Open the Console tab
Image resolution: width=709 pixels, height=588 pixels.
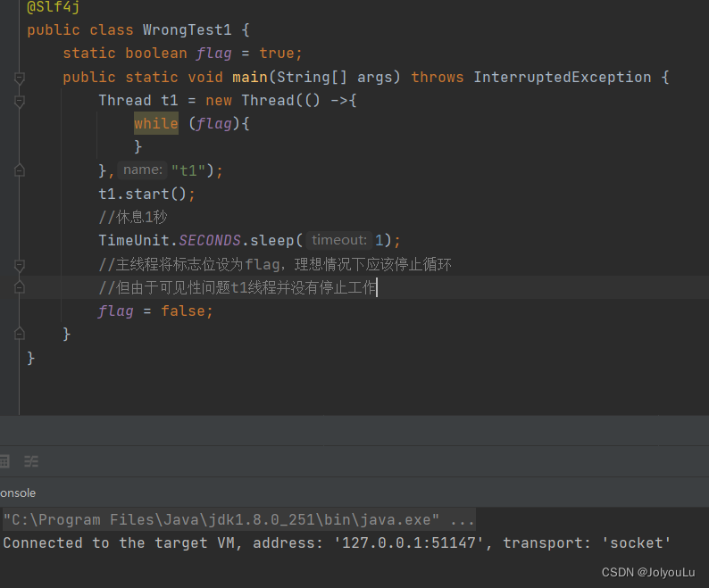[x=18, y=493]
